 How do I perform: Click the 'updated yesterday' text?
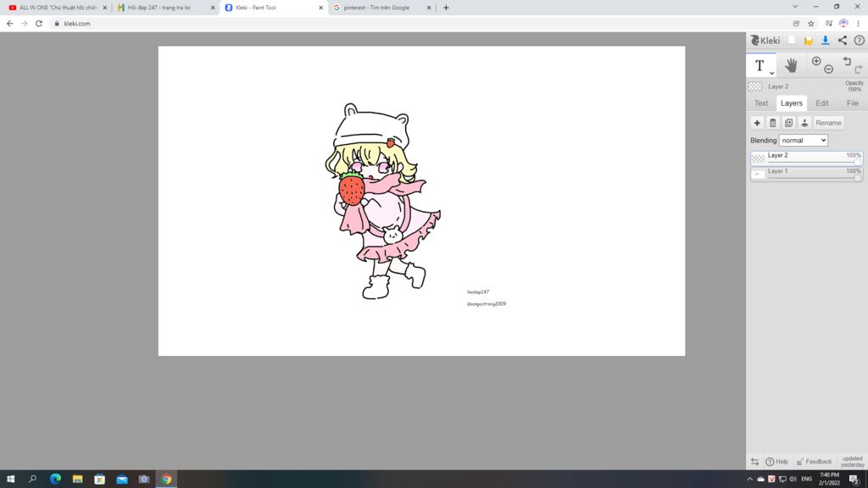852,462
